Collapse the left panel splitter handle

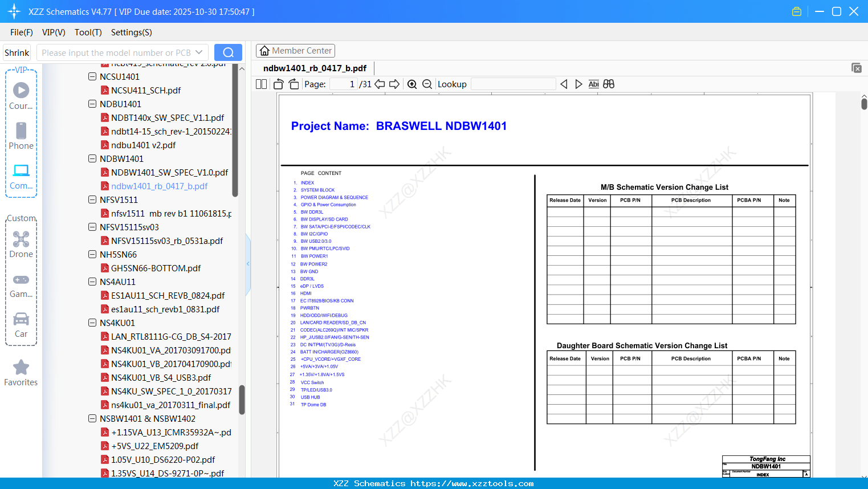[x=248, y=264]
